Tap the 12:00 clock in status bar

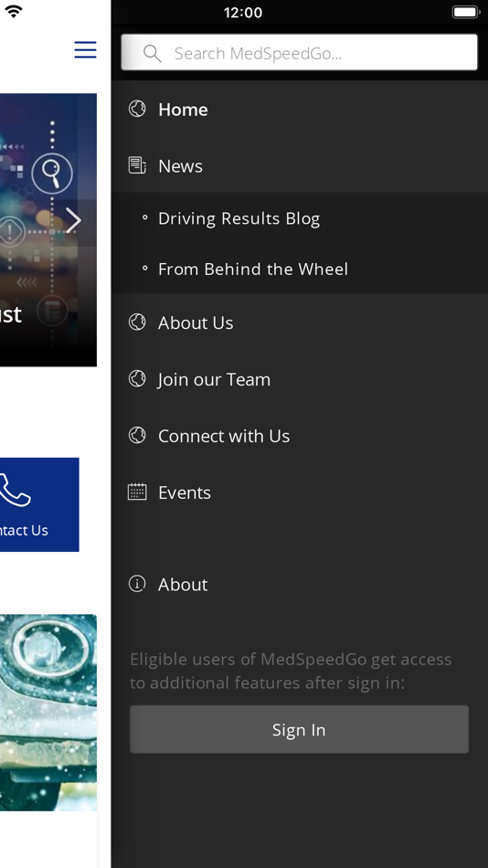242,12
